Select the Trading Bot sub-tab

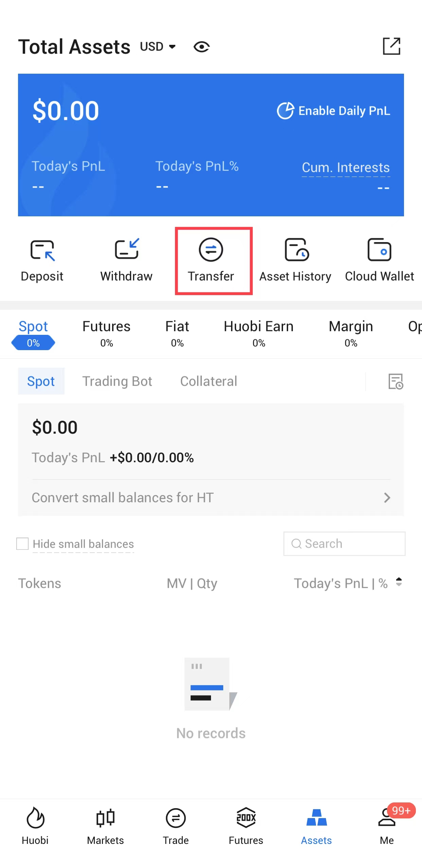click(117, 381)
